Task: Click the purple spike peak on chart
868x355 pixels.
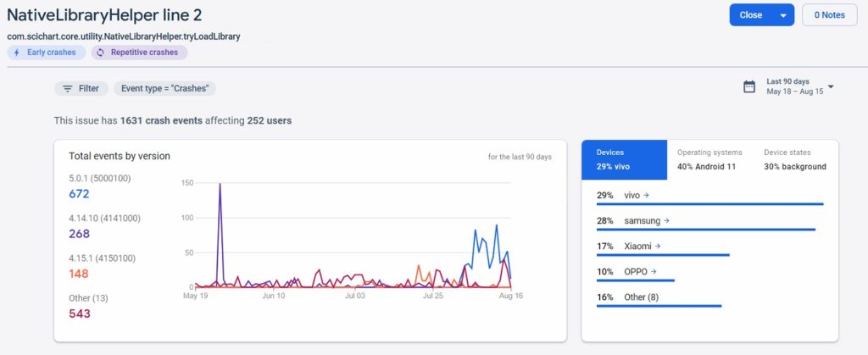Action: 220,184
